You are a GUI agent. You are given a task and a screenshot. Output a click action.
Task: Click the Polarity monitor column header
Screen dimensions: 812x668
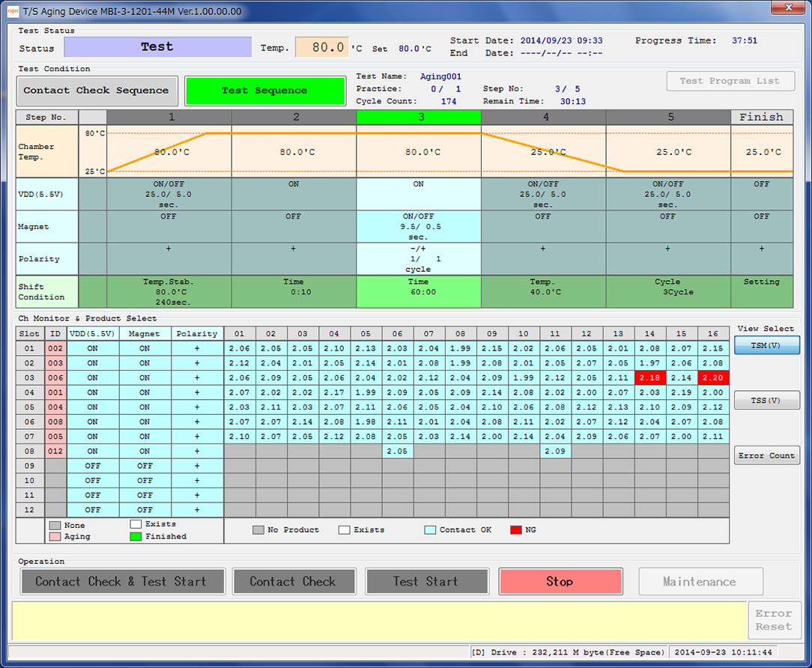point(197,334)
